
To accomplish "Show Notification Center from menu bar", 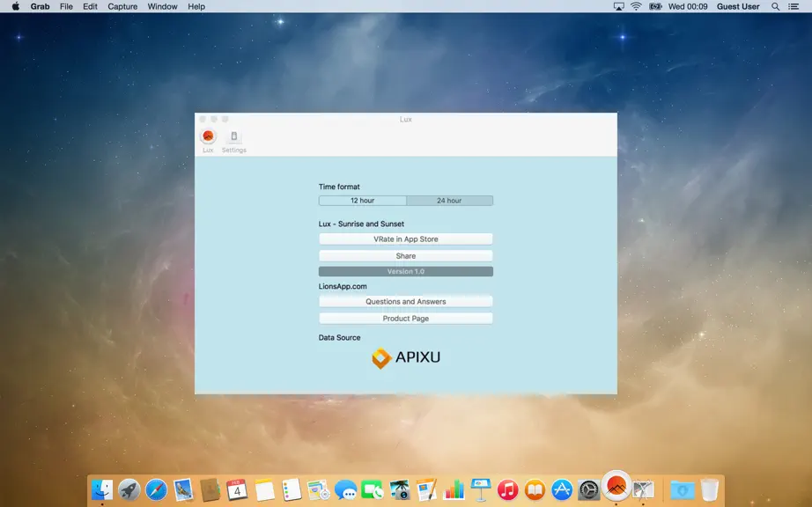I will pyautogui.click(x=794, y=7).
